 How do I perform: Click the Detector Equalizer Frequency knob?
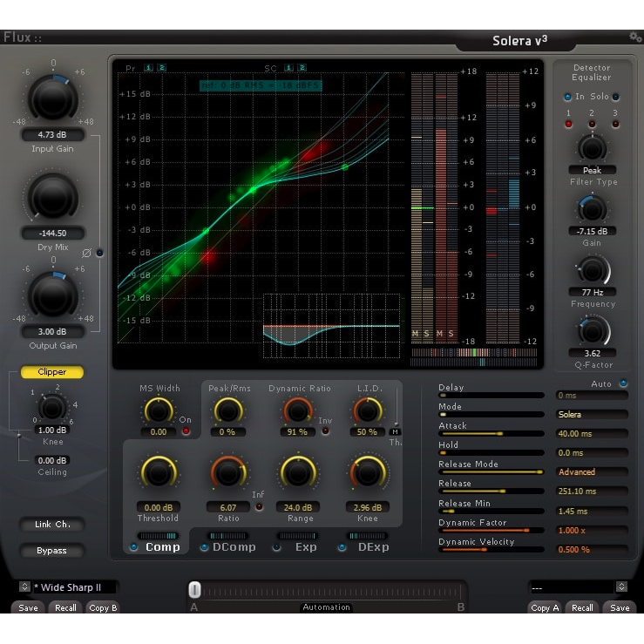click(592, 270)
